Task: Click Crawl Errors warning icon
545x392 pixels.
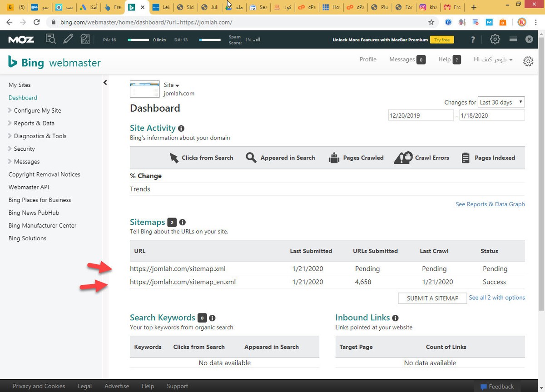Action: (x=403, y=158)
